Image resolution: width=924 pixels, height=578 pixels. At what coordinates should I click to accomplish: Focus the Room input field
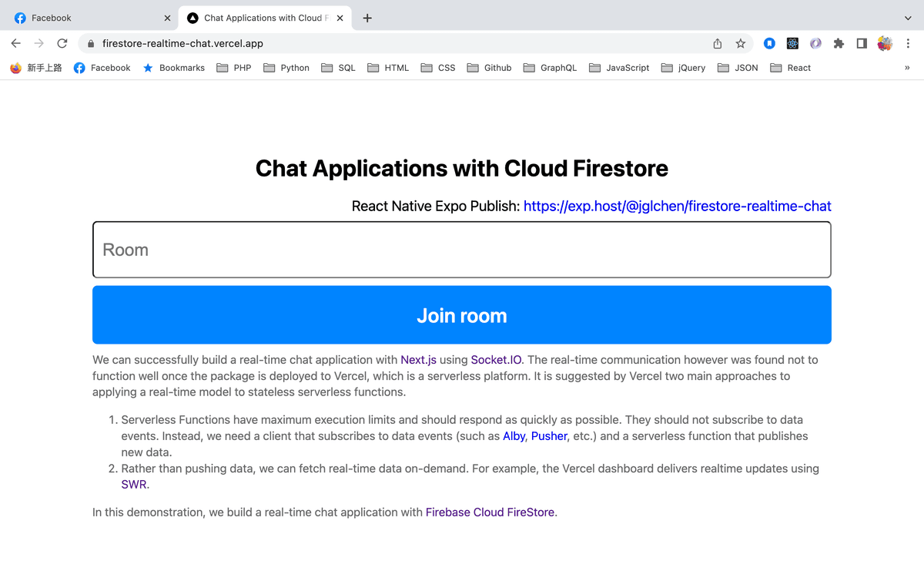(462, 250)
